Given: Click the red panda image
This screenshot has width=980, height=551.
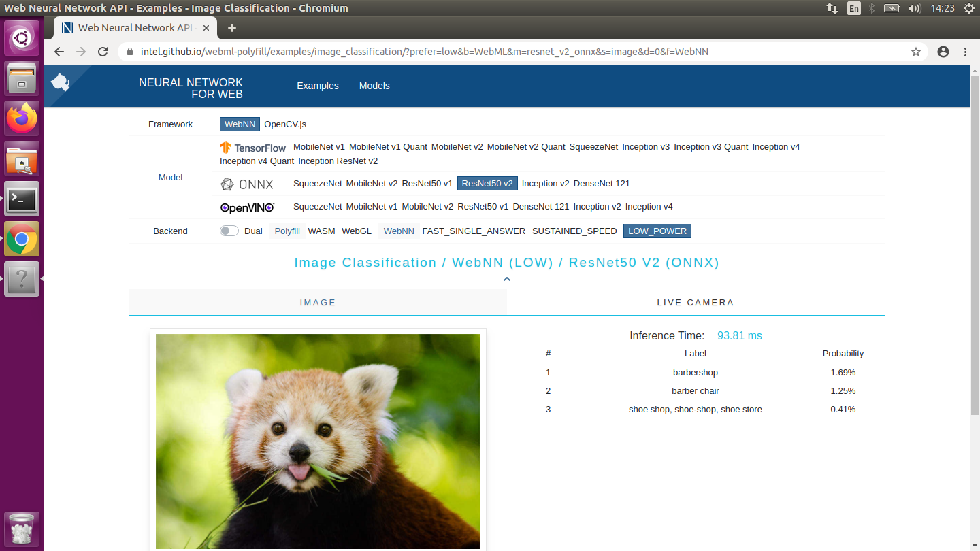Looking at the screenshot, I should tap(318, 441).
